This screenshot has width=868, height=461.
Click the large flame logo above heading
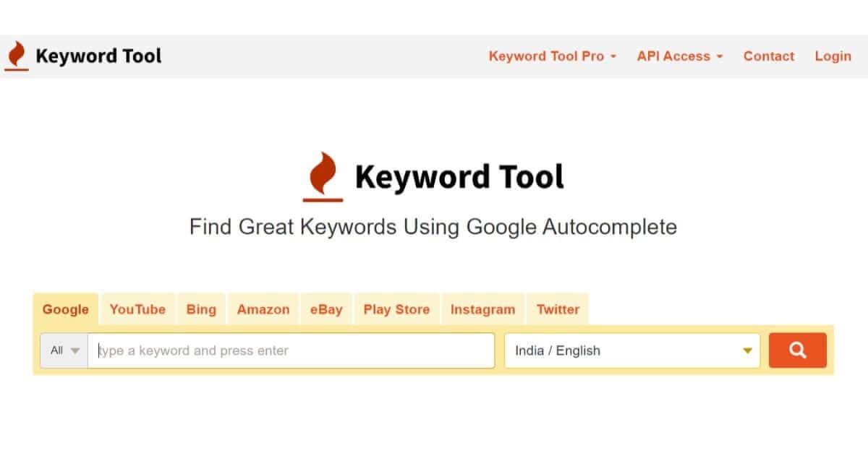(323, 176)
